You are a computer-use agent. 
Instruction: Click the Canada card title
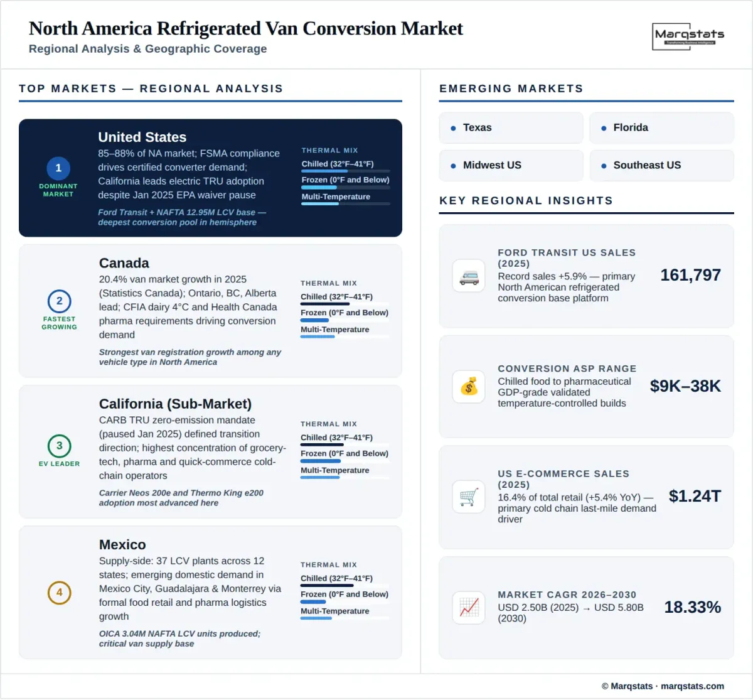click(124, 263)
